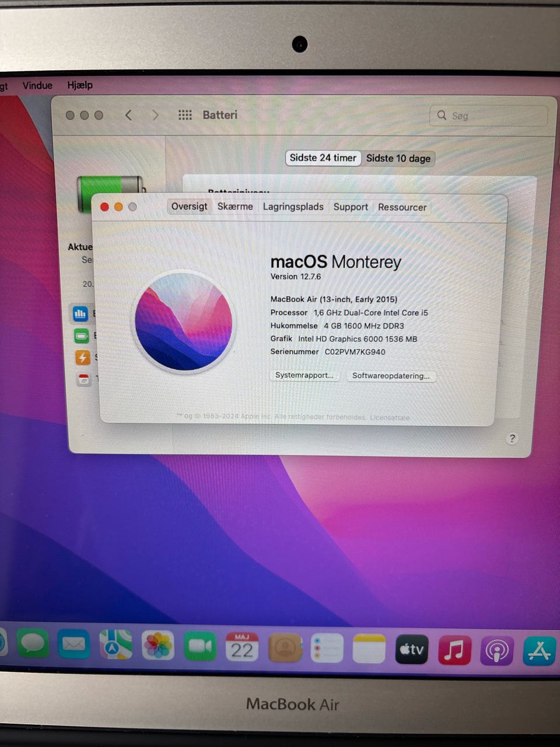Click the macOS Monterey logo image
The width and height of the screenshot is (560, 747).
pos(184,322)
